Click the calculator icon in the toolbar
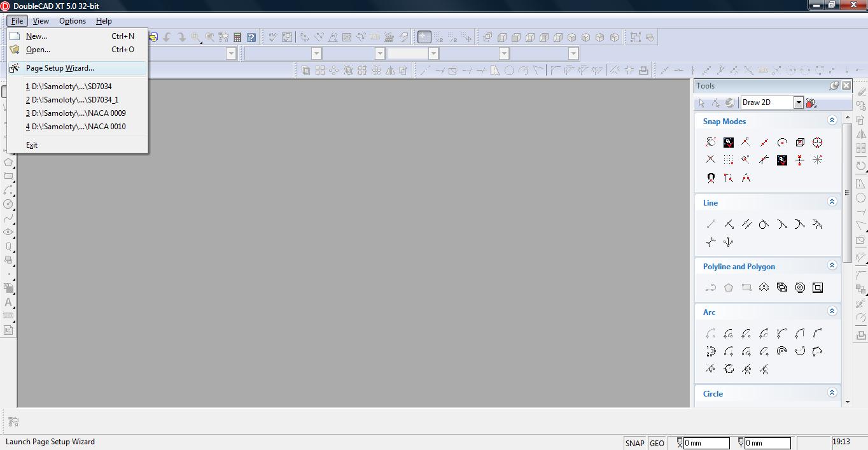 point(237,38)
